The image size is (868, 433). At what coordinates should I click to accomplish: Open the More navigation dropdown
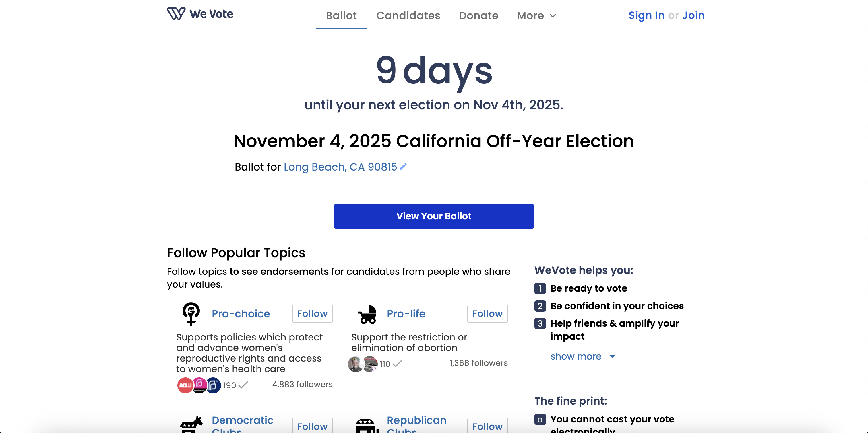(536, 15)
